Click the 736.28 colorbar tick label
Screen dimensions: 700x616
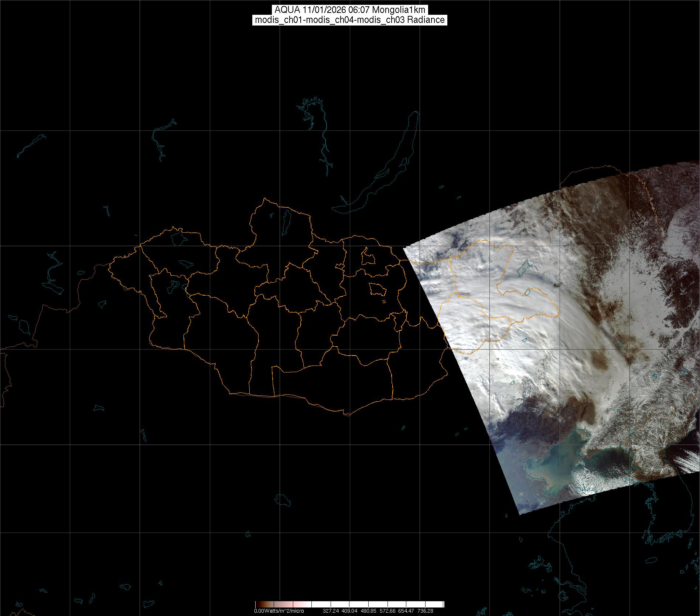point(425,611)
